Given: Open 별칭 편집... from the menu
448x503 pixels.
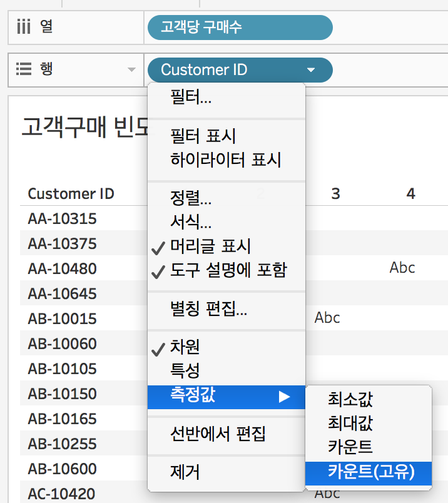Looking at the screenshot, I should pyautogui.click(x=227, y=308).
